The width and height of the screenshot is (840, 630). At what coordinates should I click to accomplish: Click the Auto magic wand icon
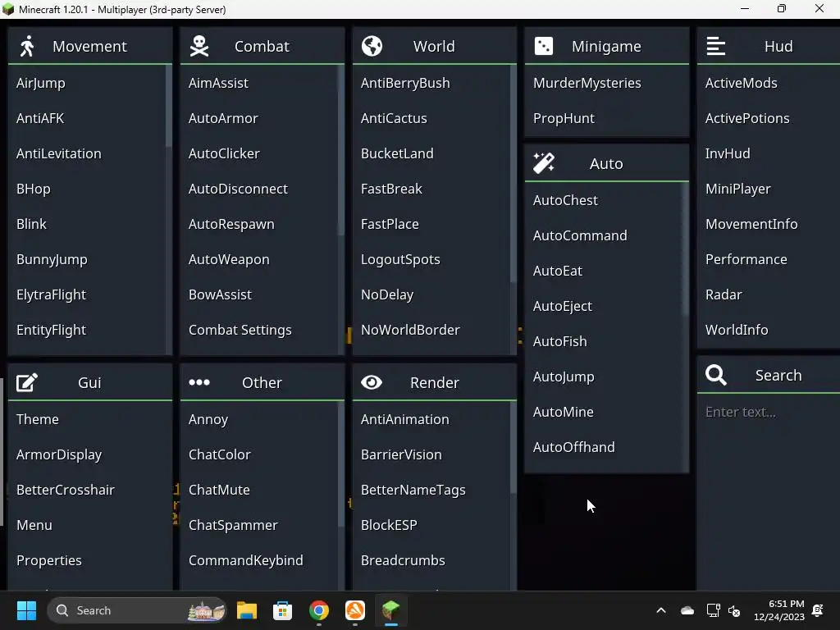click(544, 163)
